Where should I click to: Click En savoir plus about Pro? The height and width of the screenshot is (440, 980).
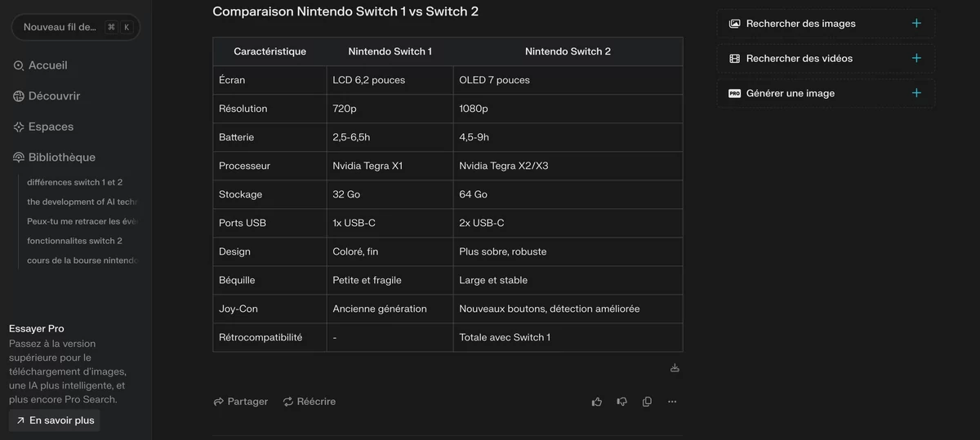pyautogui.click(x=55, y=420)
